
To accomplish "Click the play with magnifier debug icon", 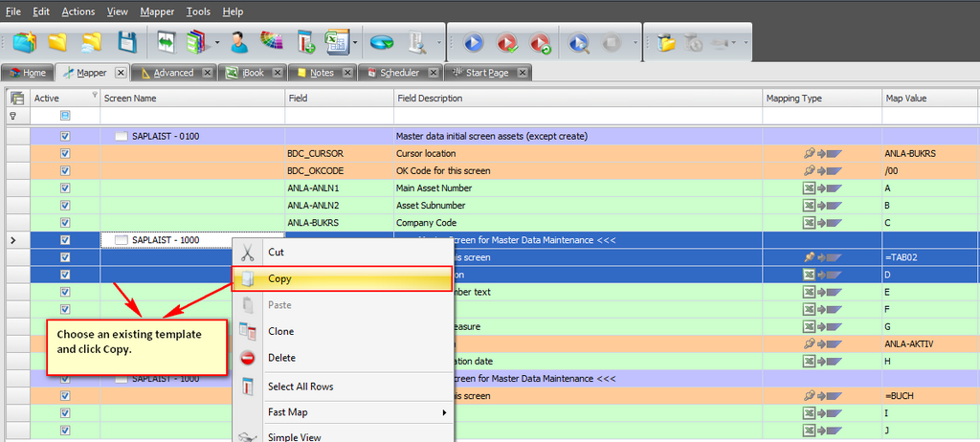I will 579,43.
